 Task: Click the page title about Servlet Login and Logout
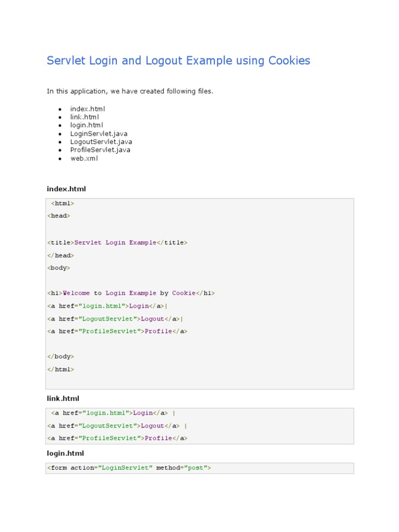point(178,61)
